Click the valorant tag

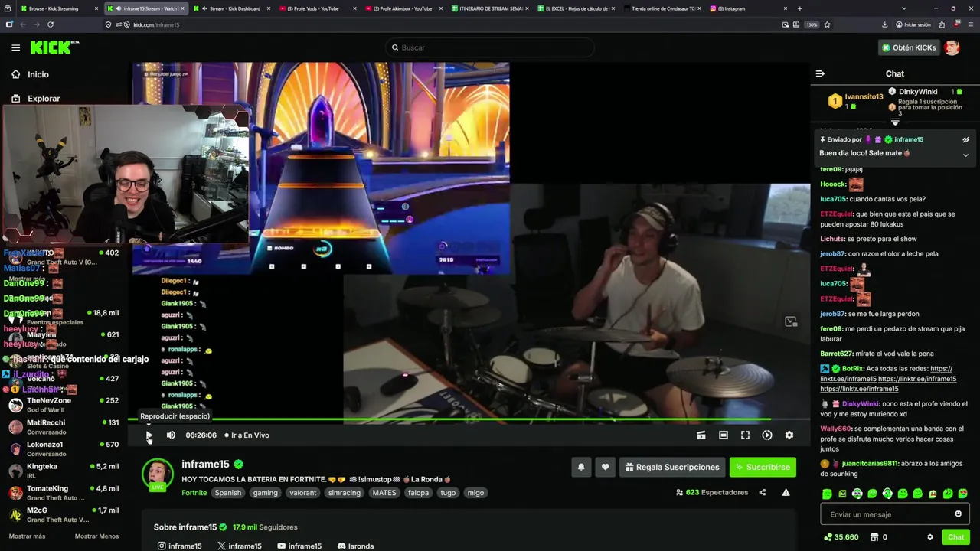click(x=302, y=493)
